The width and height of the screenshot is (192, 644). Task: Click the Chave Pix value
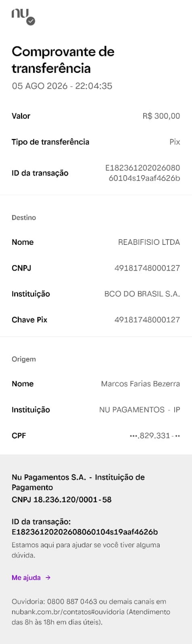[147, 319]
